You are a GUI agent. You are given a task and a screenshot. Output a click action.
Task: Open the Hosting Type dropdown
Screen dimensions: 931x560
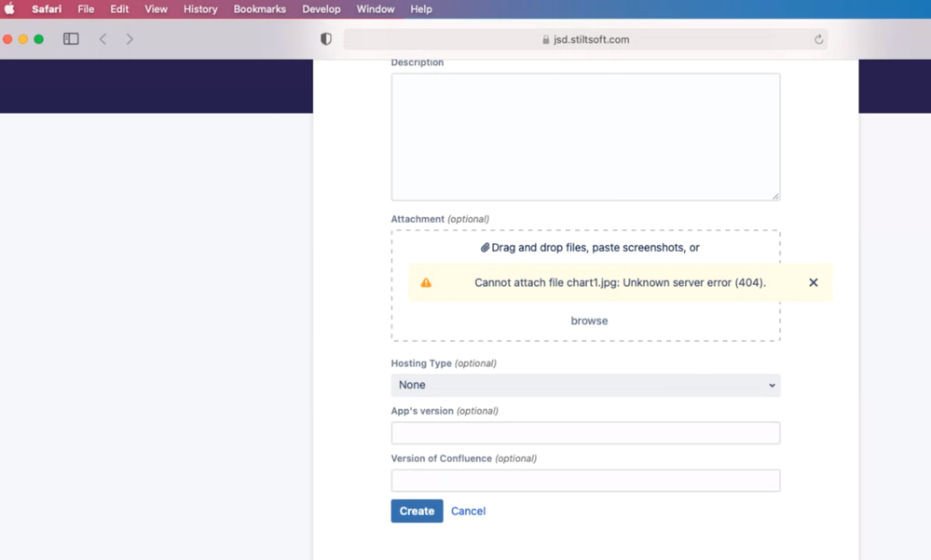point(585,385)
